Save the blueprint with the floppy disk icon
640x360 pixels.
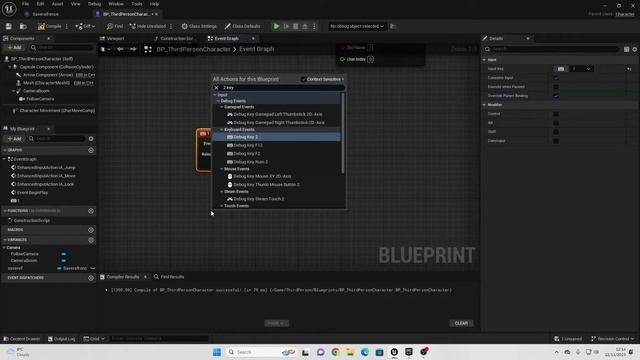click(x=9, y=26)
